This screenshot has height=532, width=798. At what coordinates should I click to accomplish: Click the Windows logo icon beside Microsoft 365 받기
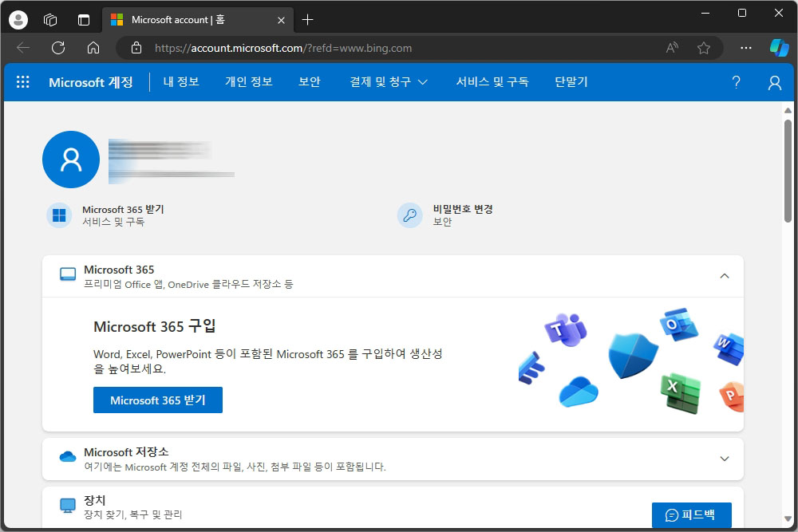[x=59, y=215]
